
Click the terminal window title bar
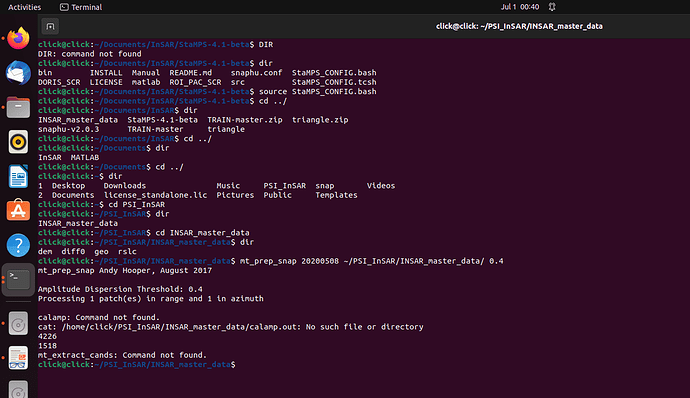pyautogui.click(x=519, y=26)
